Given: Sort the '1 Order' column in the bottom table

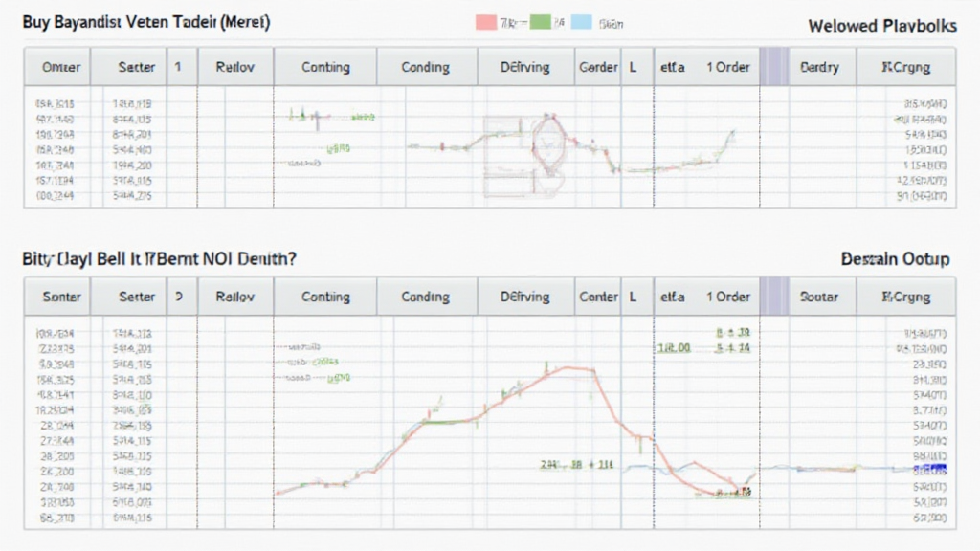Looking at the screenshot, I should click(728, 297).
